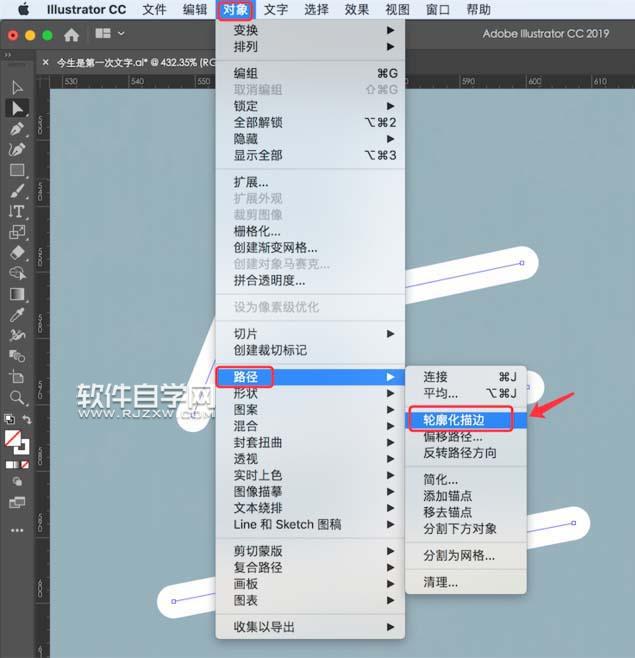Choose 添加锚点
This screenshot has width=635, height=658.
point(466,496)
